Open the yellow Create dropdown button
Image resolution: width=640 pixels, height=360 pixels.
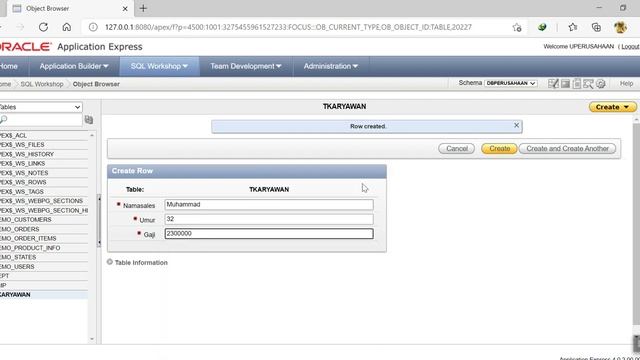point(612,107)
